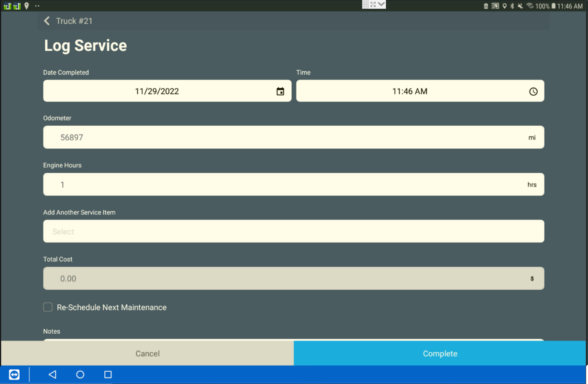
Task: Edit the Odometer field showing 56897
Action: (x=294, y=137)
